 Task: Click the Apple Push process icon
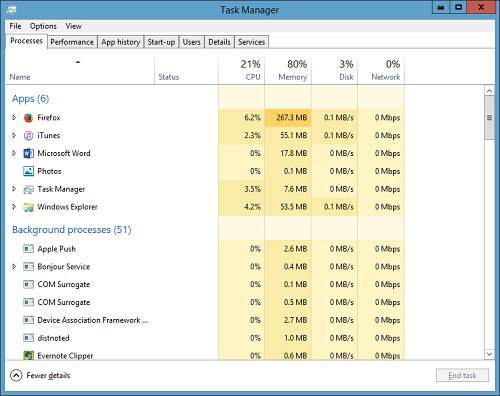point(28,249)
